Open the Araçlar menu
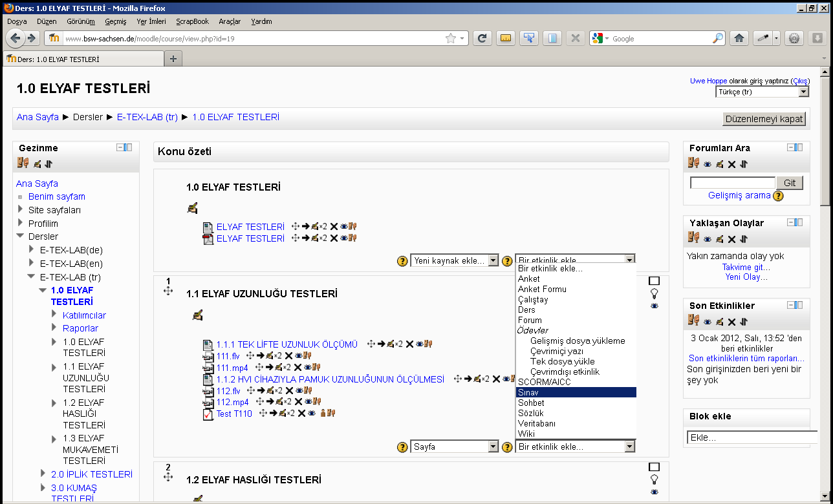Image resolution: width=833 pixels, height=504 pixels. [230, 21]
